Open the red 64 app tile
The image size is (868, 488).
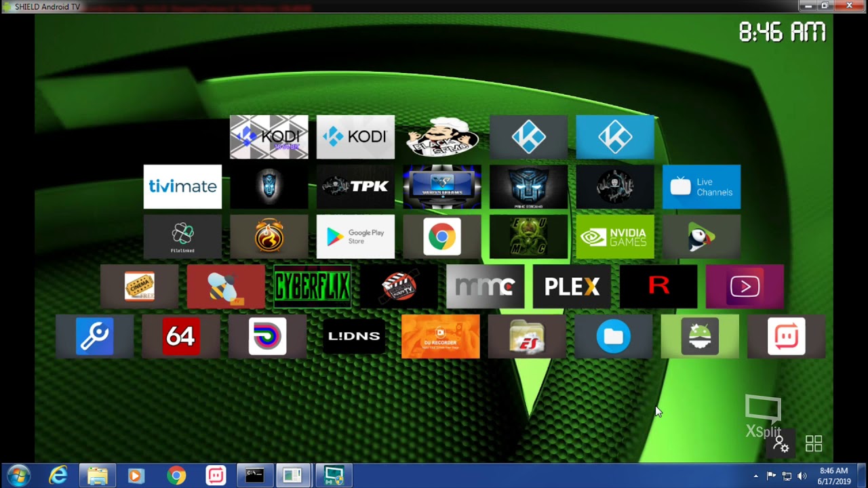[x=181, y=336]
